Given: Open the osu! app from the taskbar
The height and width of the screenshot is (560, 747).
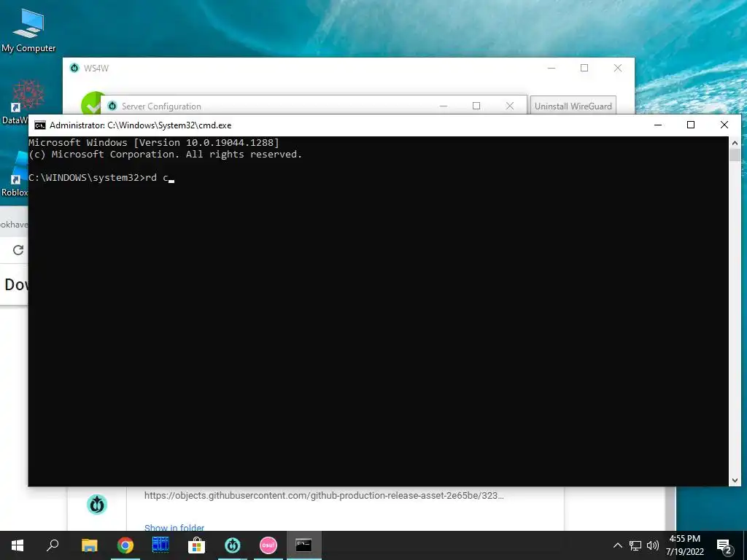Looking at the screenshot, I should tap(268, 545).
